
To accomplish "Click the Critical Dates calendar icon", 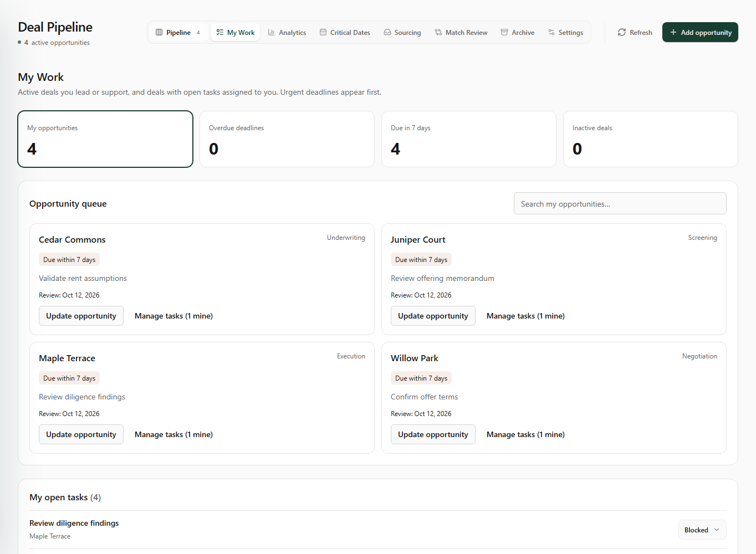I will [x=323, y=32].
